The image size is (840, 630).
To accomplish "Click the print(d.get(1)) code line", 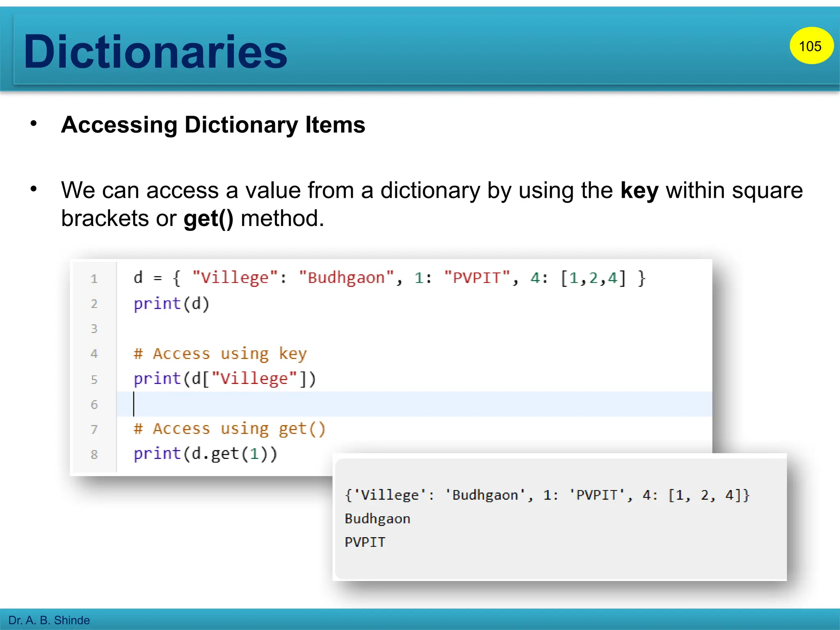I will tap(205, 454).
